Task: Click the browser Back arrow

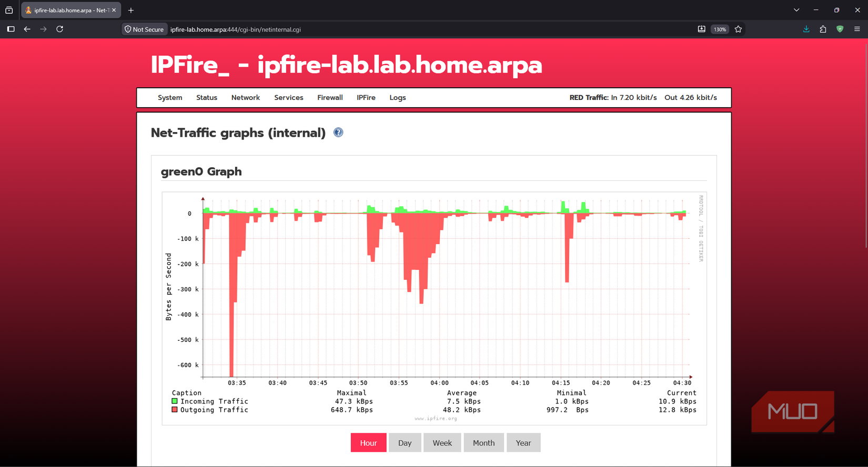Action: tap(27, 29)
